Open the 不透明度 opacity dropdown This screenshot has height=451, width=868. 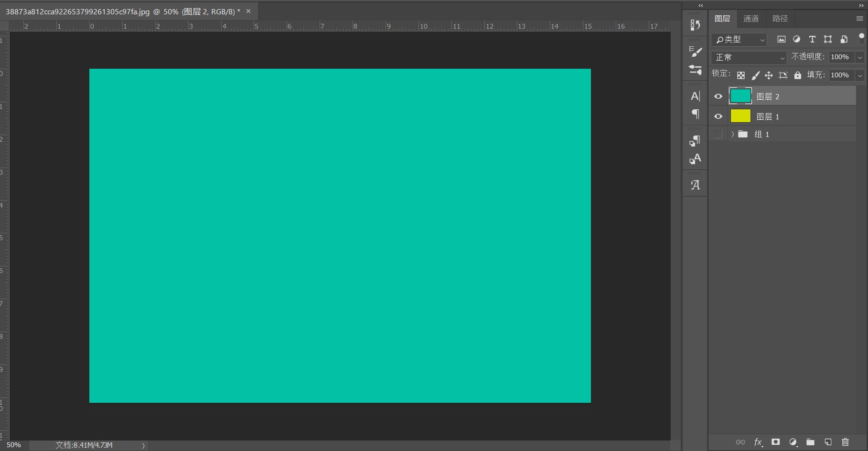tap(860, 57)
